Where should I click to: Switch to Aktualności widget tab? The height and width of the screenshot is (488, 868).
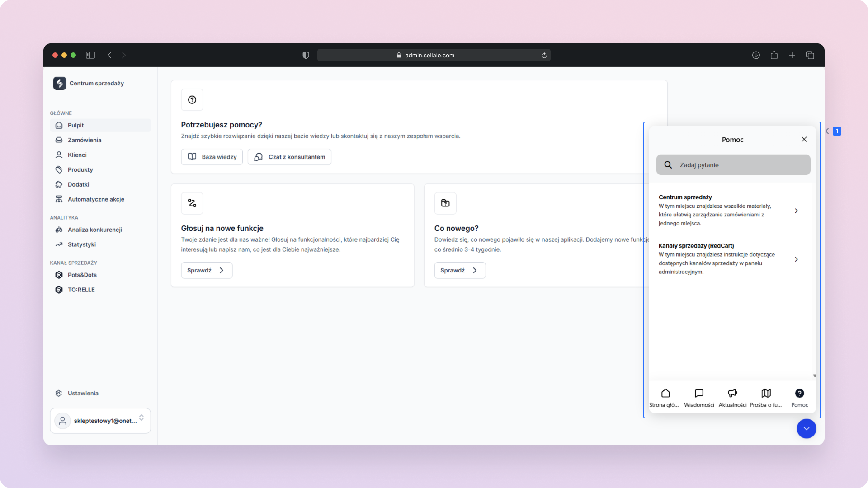[732, 398]
